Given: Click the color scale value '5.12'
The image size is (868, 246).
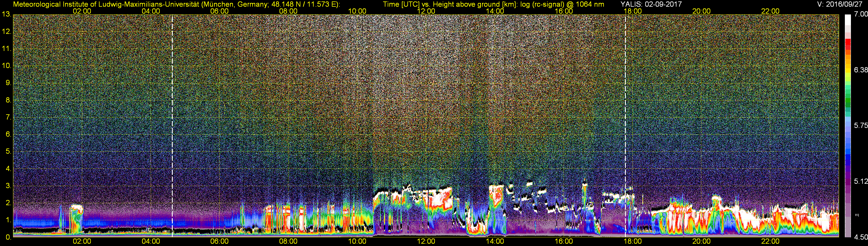Looking at the screenshot, I should pyautogui.click(x=860, y=181).
